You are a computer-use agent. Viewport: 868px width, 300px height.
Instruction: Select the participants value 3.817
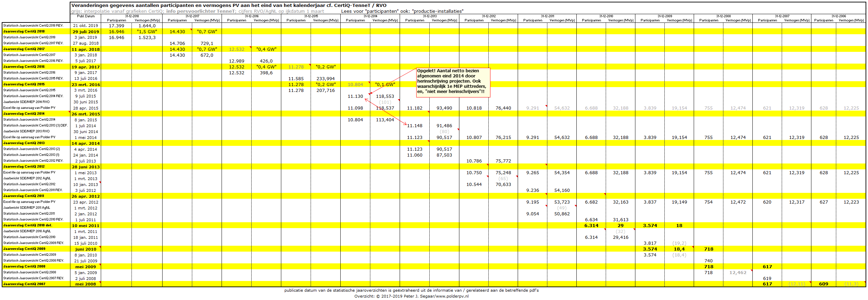click(650, 243)
